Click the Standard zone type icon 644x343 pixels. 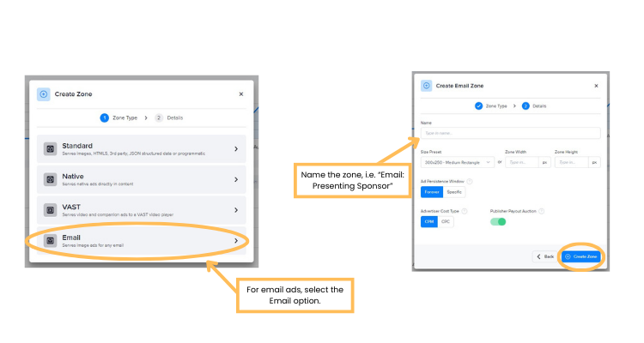[x=51, y=149]
